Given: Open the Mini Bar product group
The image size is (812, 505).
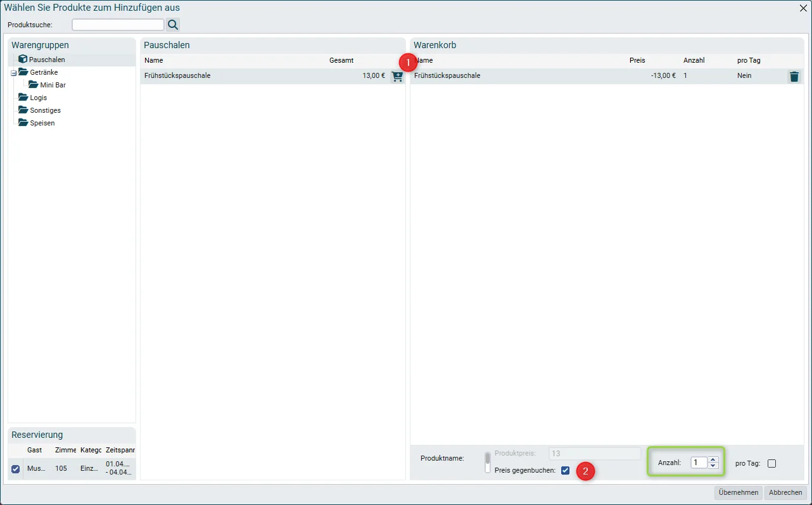Looking at the screenshot, I should coord(53,85).
